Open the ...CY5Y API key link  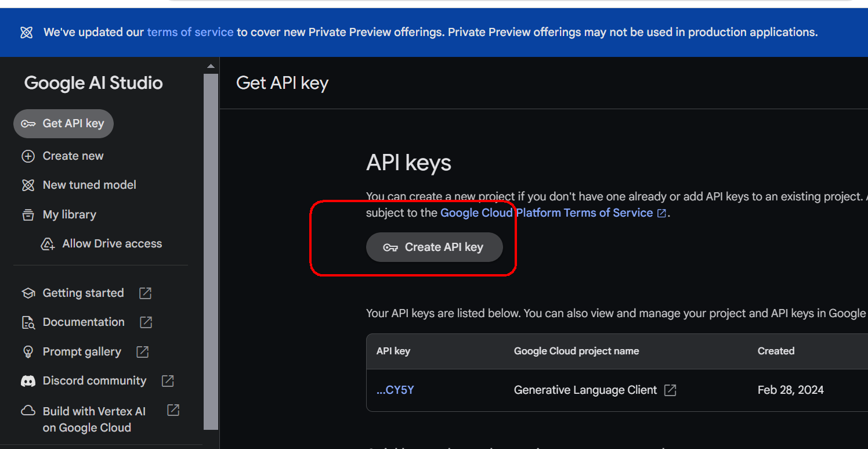click(x=395, y=390)
